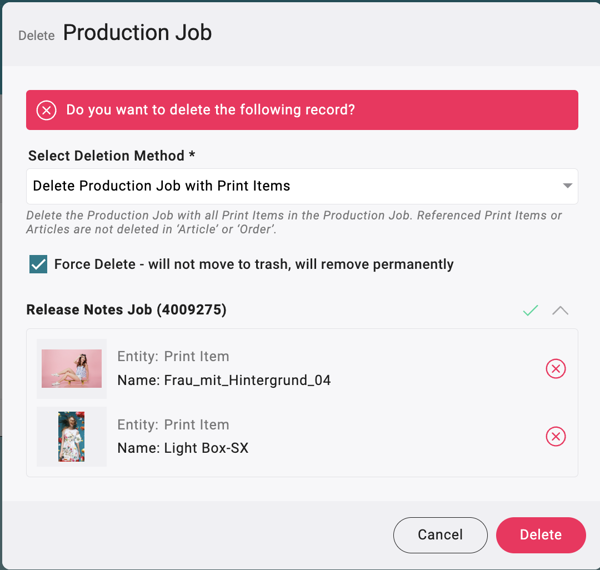Click the error icon in the red banner
Viewport: 600px width, 570px height.
click(46, 110)
